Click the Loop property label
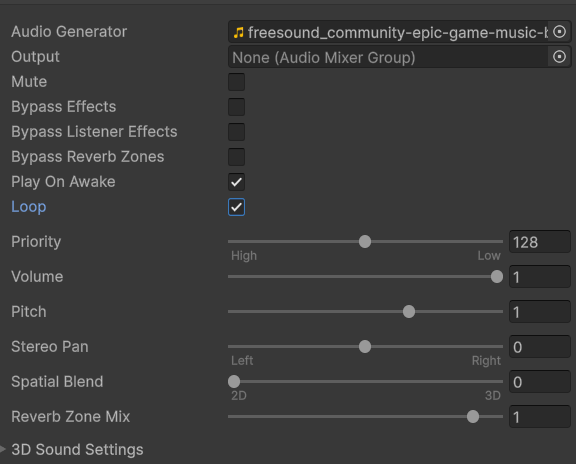576x464 pixels. click(29, 206)
